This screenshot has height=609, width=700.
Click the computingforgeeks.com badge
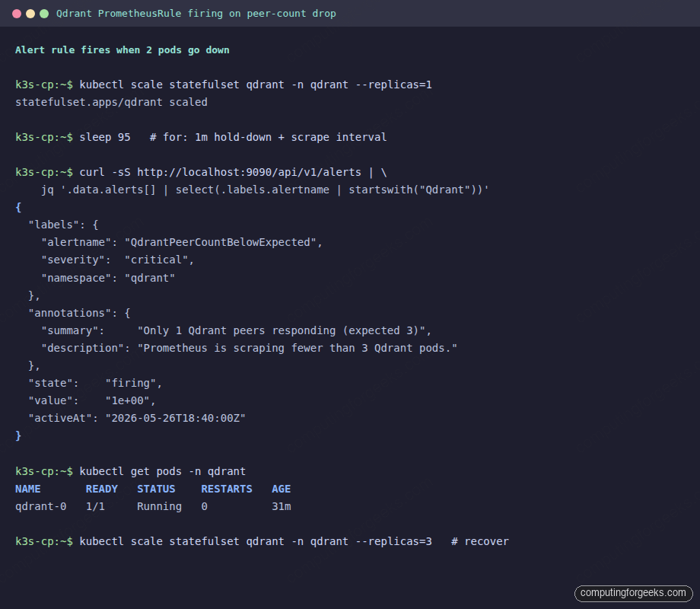click(633, 593)
